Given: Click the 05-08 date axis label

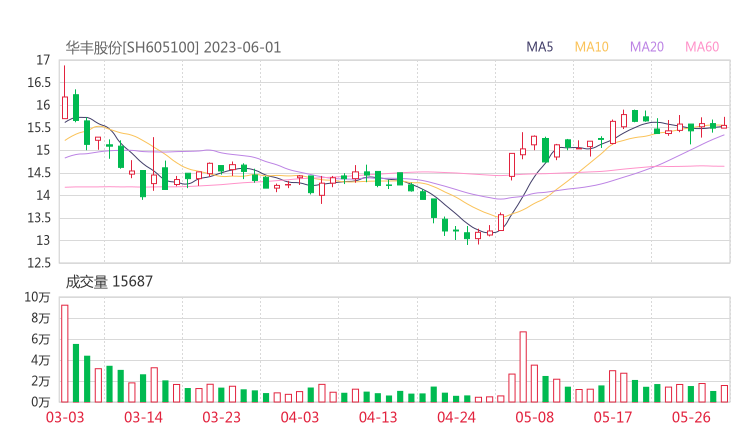Looking at the screenshot, I should coord(534,417).
